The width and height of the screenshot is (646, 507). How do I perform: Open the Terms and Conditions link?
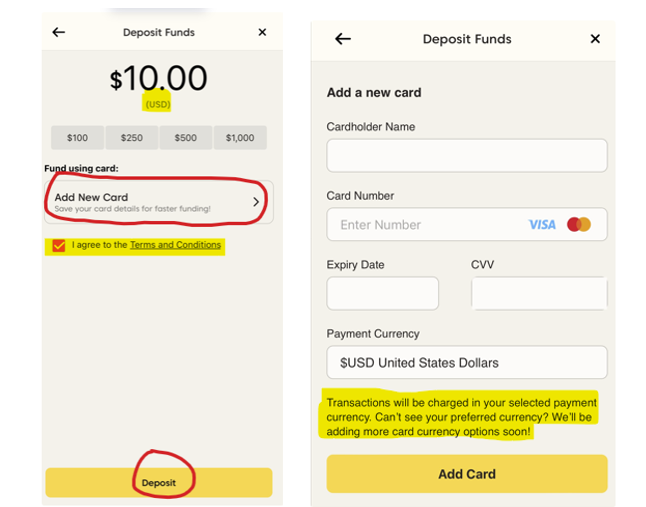coord(175,245)
